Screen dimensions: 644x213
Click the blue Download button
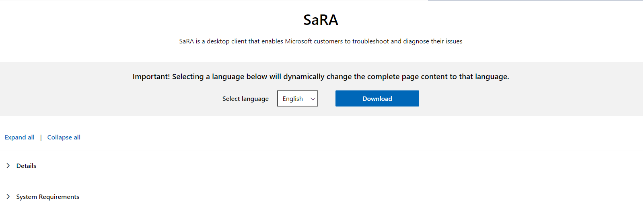pyautogui.click(x=377, y=98)
